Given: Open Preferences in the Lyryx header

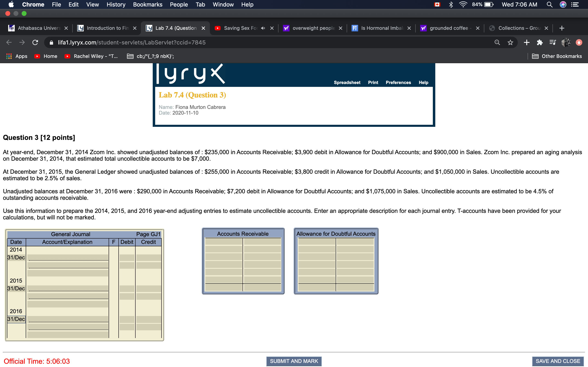Looking at the screenshot, I should point(398,82).
